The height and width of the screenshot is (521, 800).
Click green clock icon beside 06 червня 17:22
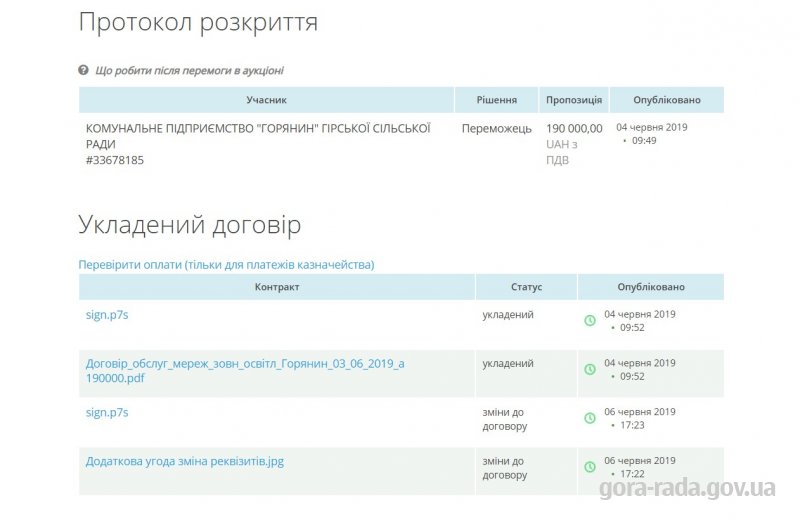coord(590,467)
